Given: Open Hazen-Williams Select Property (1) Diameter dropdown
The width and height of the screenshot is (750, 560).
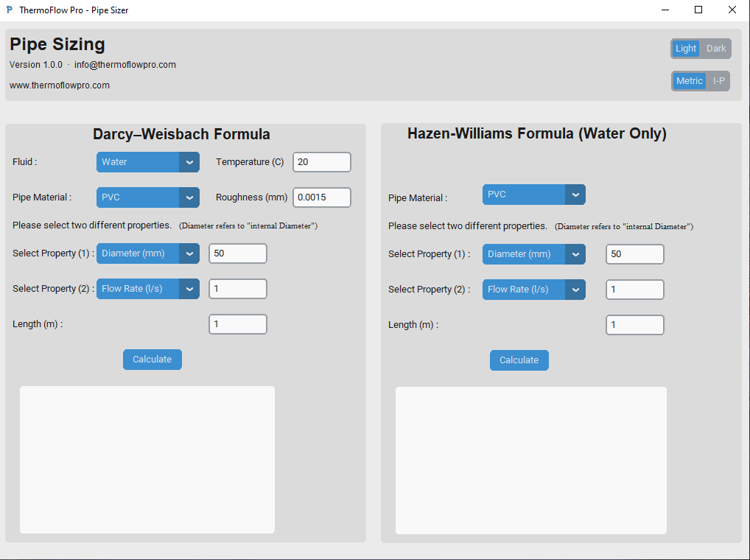Looking at the screenshot, I should (x=533, y=254).
